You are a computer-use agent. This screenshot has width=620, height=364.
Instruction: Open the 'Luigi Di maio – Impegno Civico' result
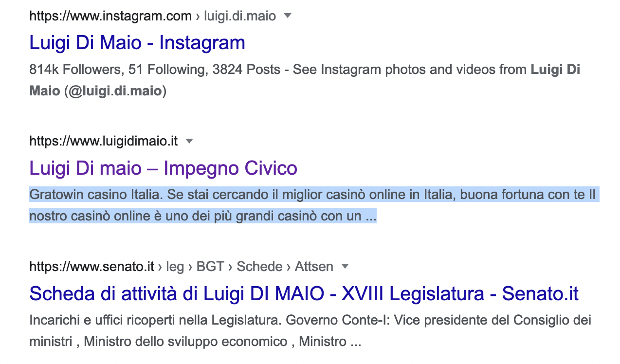pyautogui.click(x=163, y=168)
